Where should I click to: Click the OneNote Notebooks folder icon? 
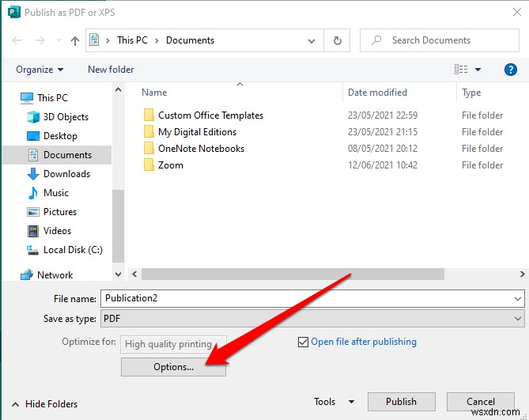[149, 148]
